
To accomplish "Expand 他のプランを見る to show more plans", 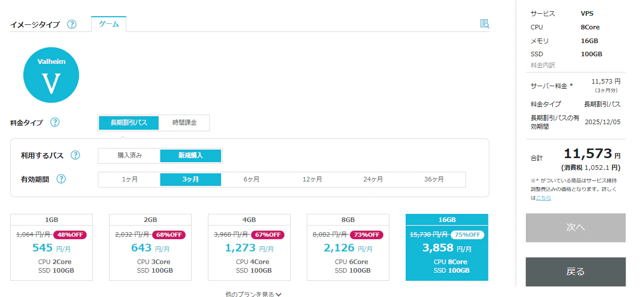I will [254, 294].
